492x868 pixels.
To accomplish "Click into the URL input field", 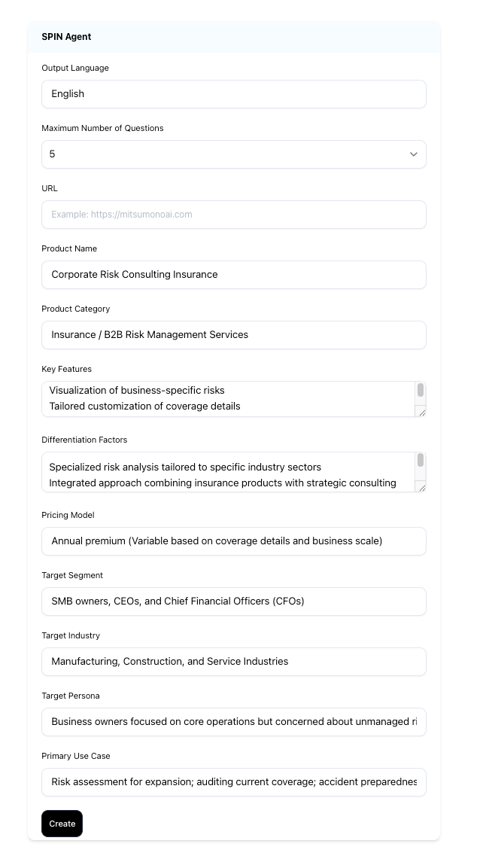I will [x=233, y=215].
